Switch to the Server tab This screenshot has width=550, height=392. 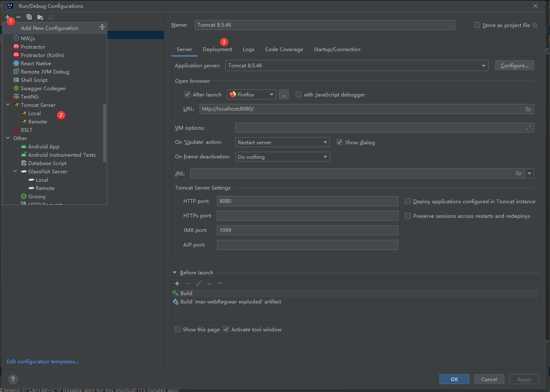pyautogui.click(x=184, y=49)
